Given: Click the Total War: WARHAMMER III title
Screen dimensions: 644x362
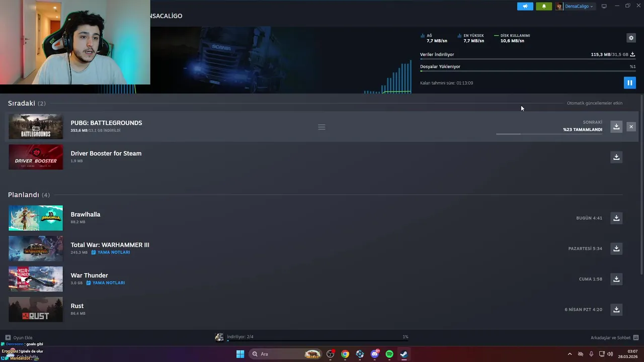Looking at the screenshot, I should [110, 245].
